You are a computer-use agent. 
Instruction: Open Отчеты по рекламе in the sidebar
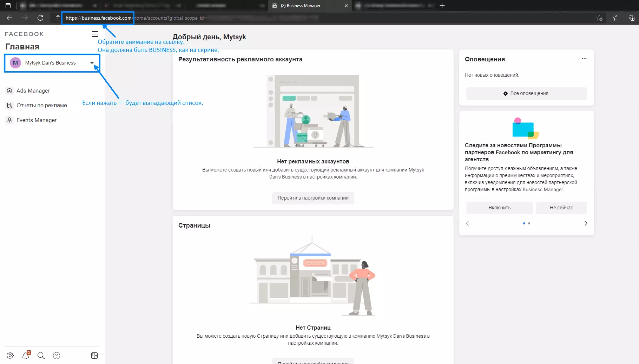pyautogui.click(x=41, y=105)
